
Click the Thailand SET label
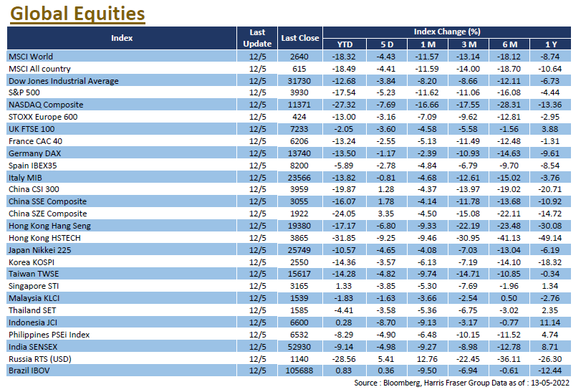click(32, 310)
